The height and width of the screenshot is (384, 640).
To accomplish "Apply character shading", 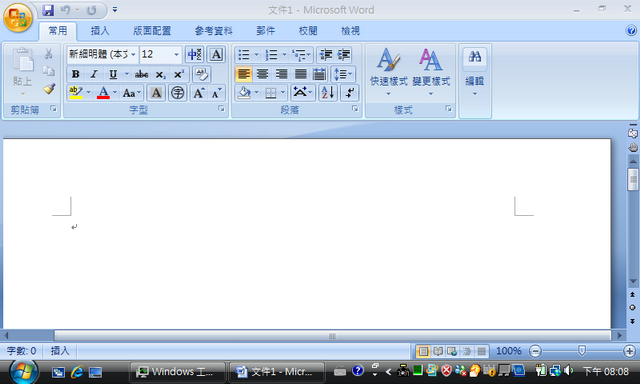I will coord(156,93).
